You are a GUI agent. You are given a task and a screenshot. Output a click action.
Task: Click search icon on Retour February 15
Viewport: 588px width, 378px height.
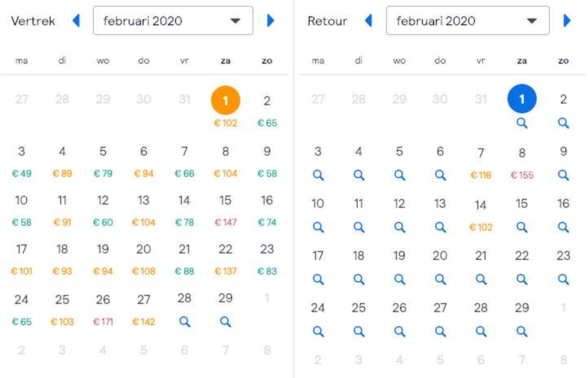522,227
